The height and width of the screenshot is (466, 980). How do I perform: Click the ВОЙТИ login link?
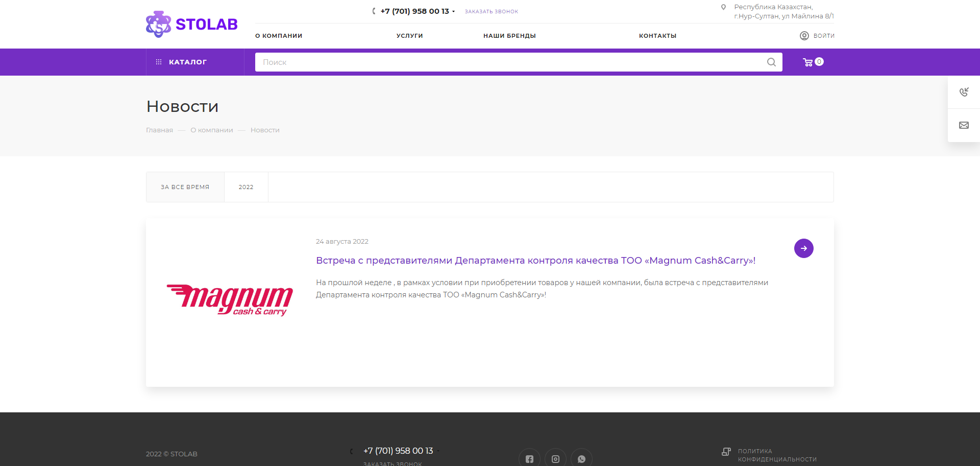tap(824, 36)
